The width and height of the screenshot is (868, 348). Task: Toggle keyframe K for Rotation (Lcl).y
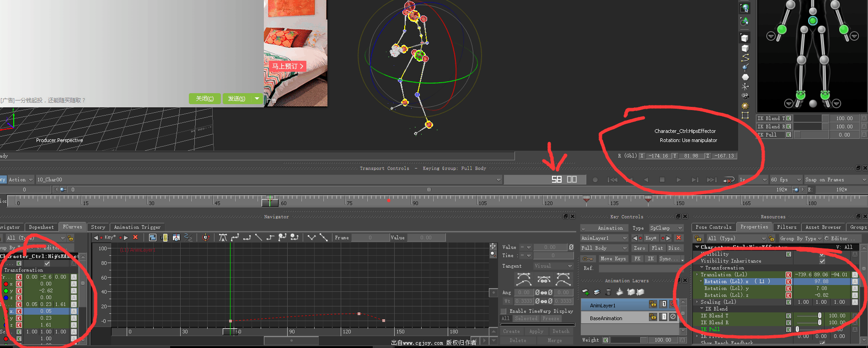pyautogui.click(x=788, y=289)
